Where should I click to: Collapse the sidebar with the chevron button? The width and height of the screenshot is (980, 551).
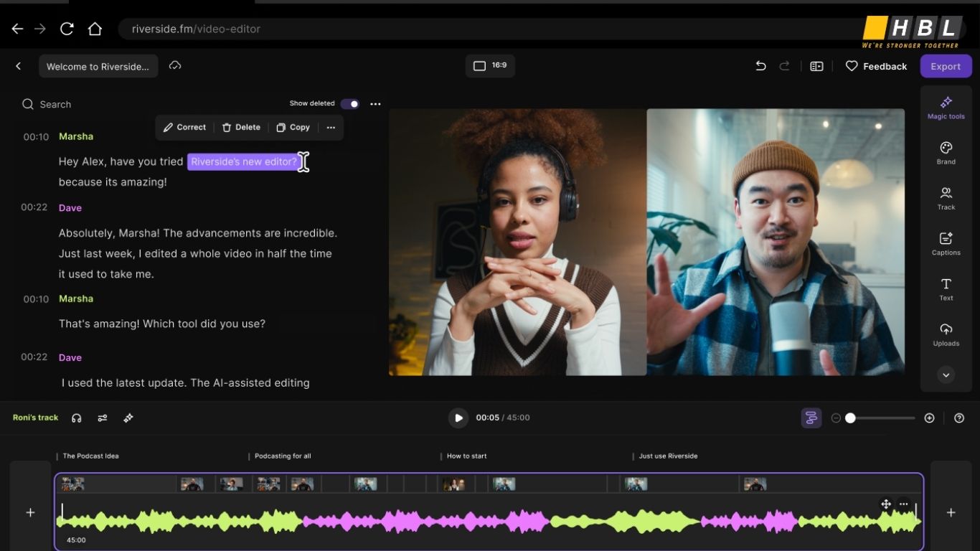point(946,375)
